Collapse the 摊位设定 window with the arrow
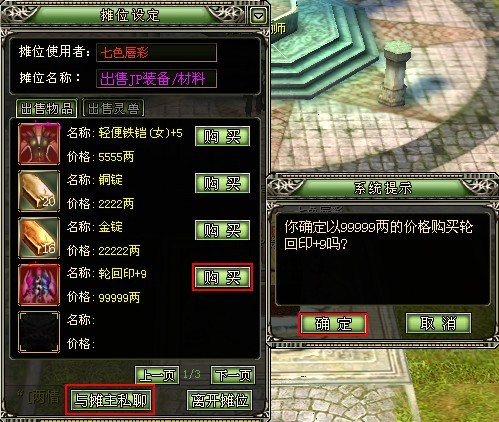The image size is (499, 422). click(x=258, y=15)
